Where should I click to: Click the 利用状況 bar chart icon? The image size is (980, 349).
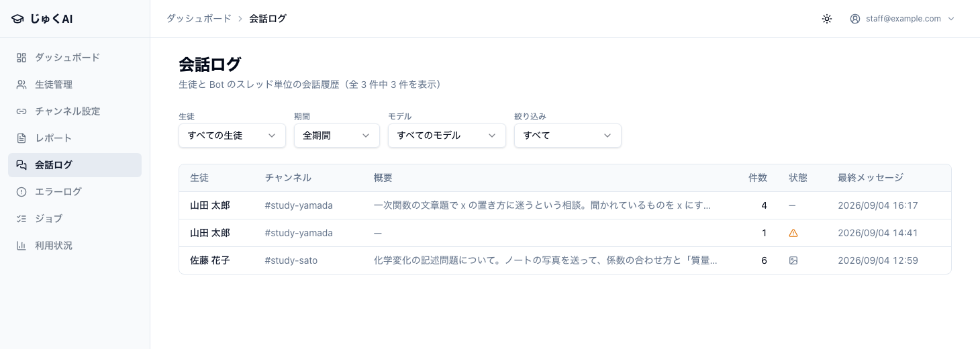point(21,246)
